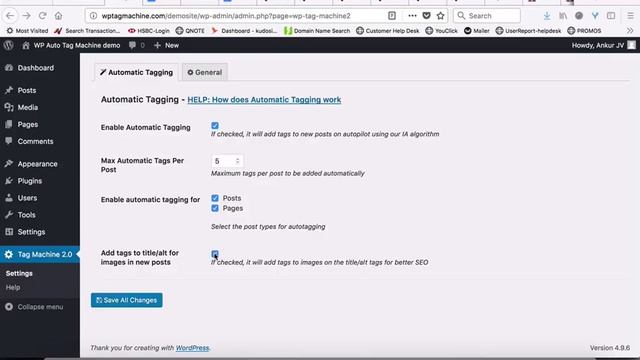Open Dashboard in sidebar

[40, 68]
